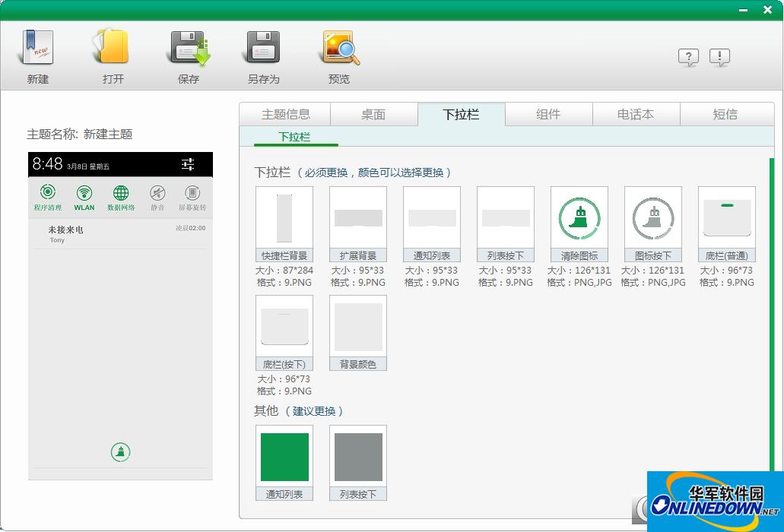Click the 凌晨02:00 timestamp in preview
784x532 pixels.
point(191,228)
